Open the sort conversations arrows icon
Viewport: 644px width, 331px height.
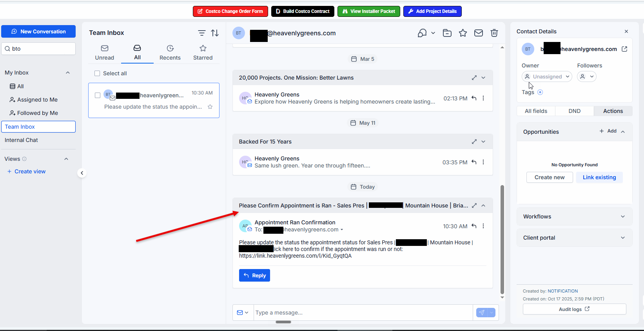click(215, 33)
